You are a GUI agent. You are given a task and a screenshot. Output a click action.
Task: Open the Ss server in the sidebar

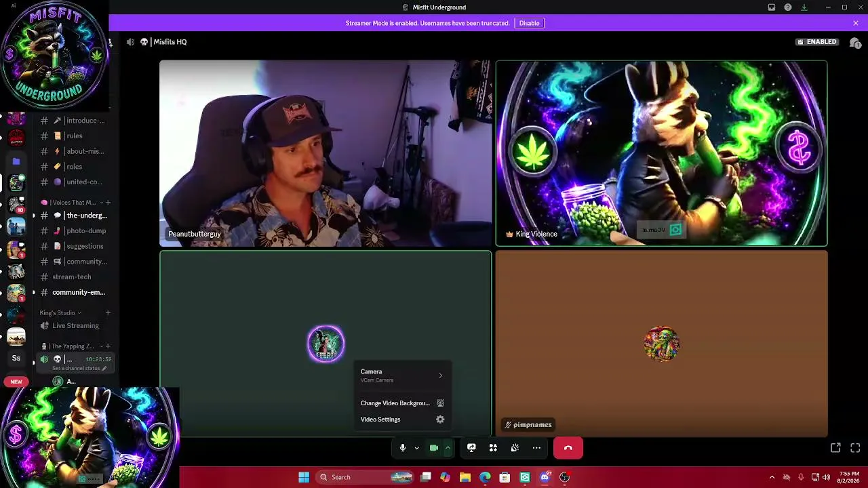point(16,358)
